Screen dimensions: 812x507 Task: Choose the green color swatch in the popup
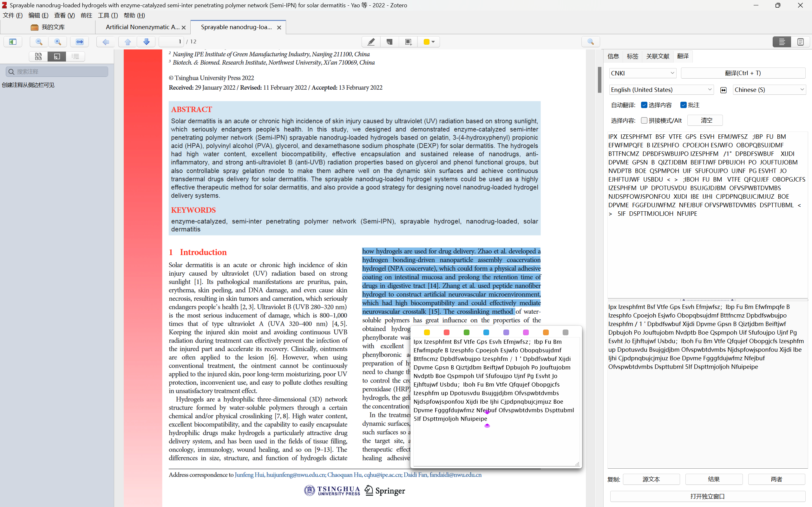tap(466, 332)
